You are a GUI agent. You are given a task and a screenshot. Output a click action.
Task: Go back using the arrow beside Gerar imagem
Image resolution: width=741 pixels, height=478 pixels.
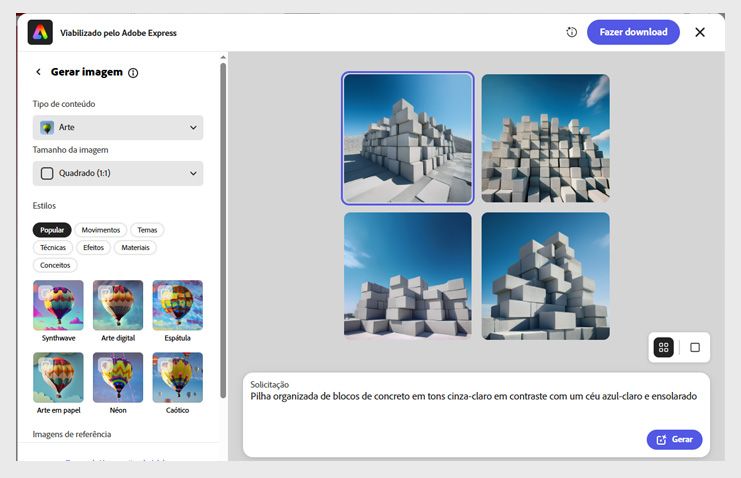pyautogui.click(x=38, y=72)
